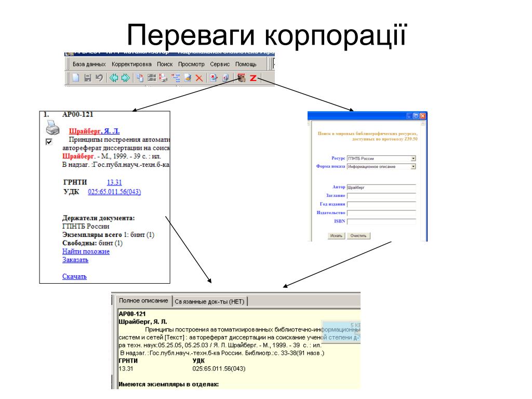
Task: Click the blue tree list toolbar icon
Action: [x=176, y=78]
